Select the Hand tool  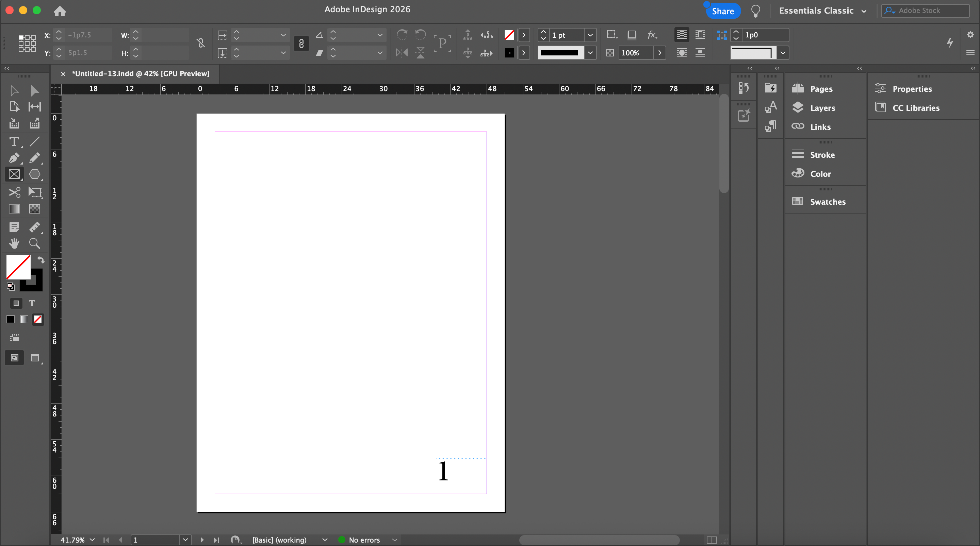[x=14, y=243]
